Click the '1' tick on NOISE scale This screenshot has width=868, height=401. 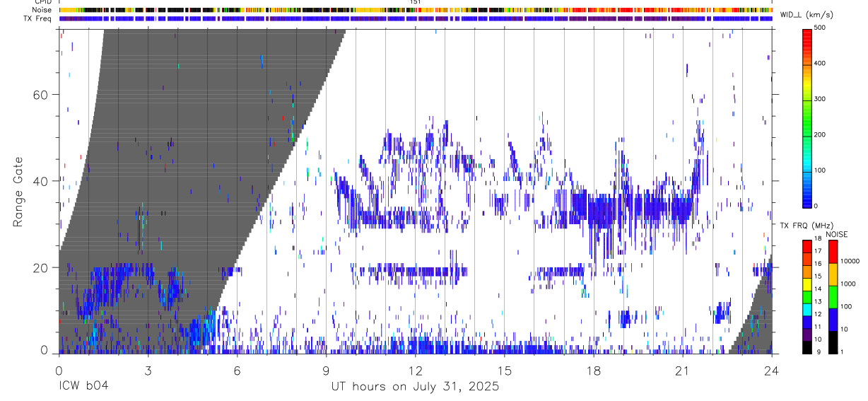point(843,351)
